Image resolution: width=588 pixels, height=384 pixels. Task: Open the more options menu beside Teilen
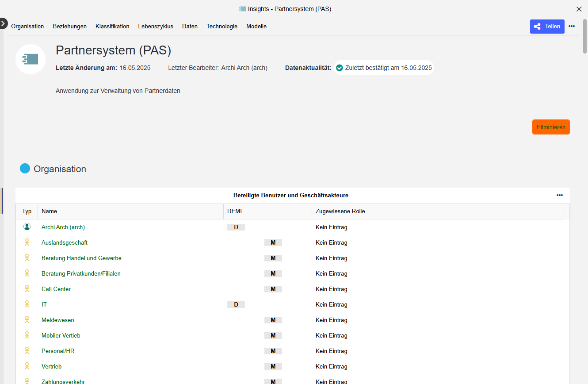click(x=572, y=26)
